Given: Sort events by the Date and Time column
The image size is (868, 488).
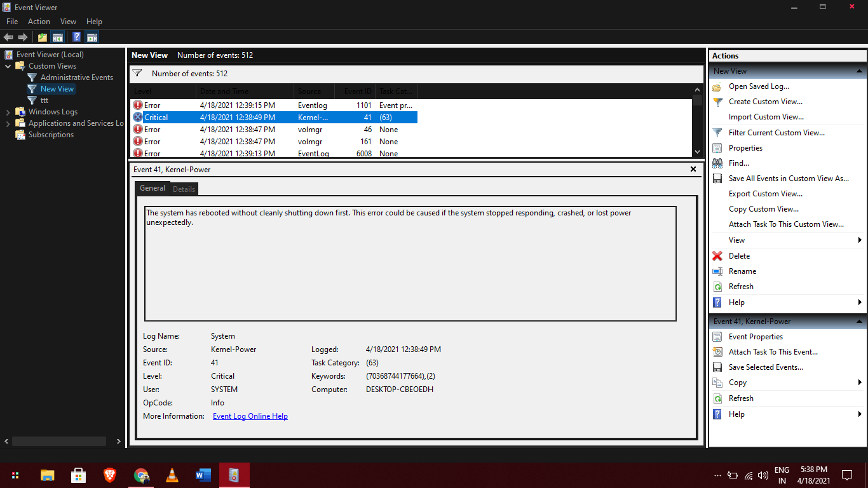Looking at the screenshot, I should [245, 91].
